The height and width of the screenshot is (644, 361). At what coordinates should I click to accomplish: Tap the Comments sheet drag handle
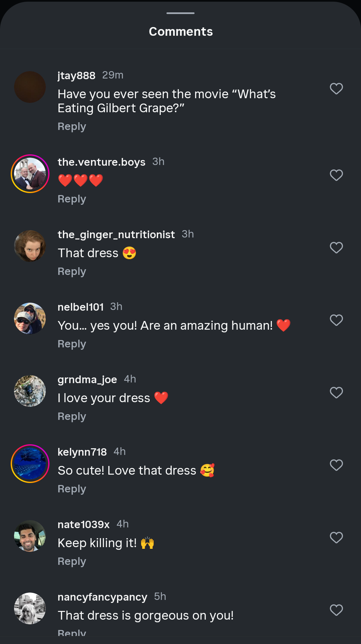tap(180, 13)
